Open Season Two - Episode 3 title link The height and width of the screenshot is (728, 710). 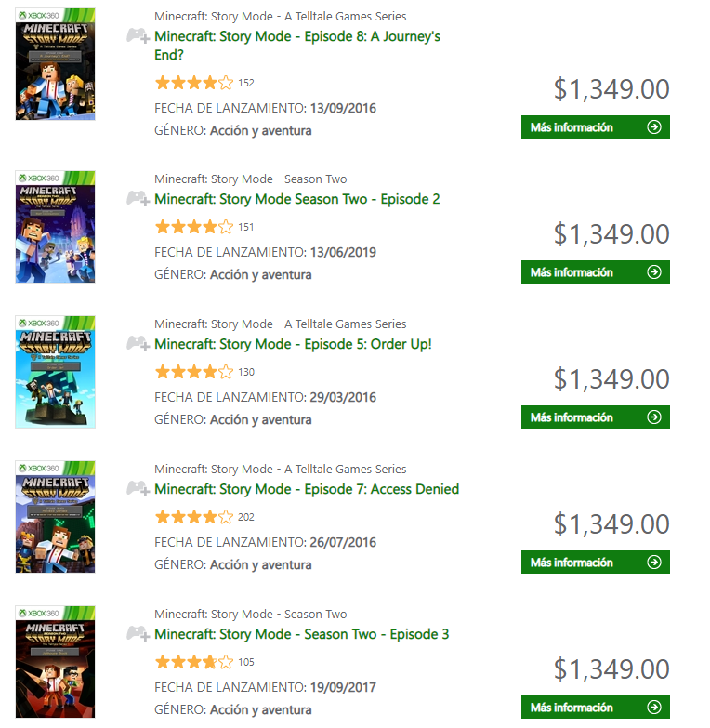point(301,634)
